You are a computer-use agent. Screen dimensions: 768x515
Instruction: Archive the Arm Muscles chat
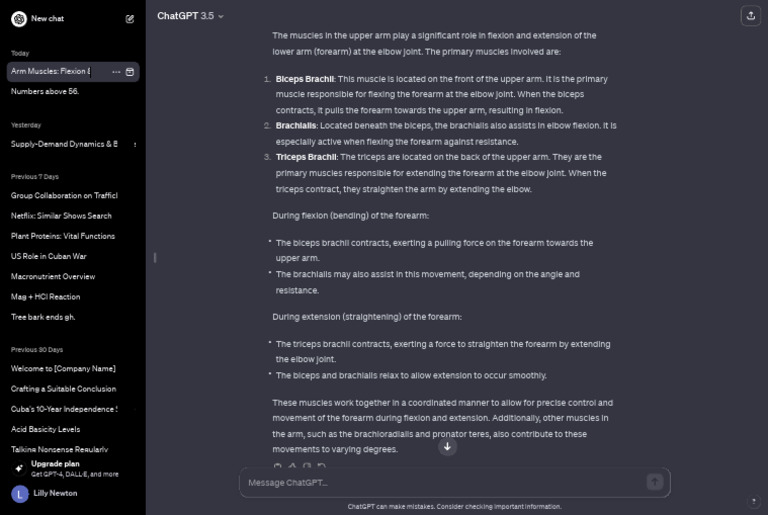[x=130, y=72]
